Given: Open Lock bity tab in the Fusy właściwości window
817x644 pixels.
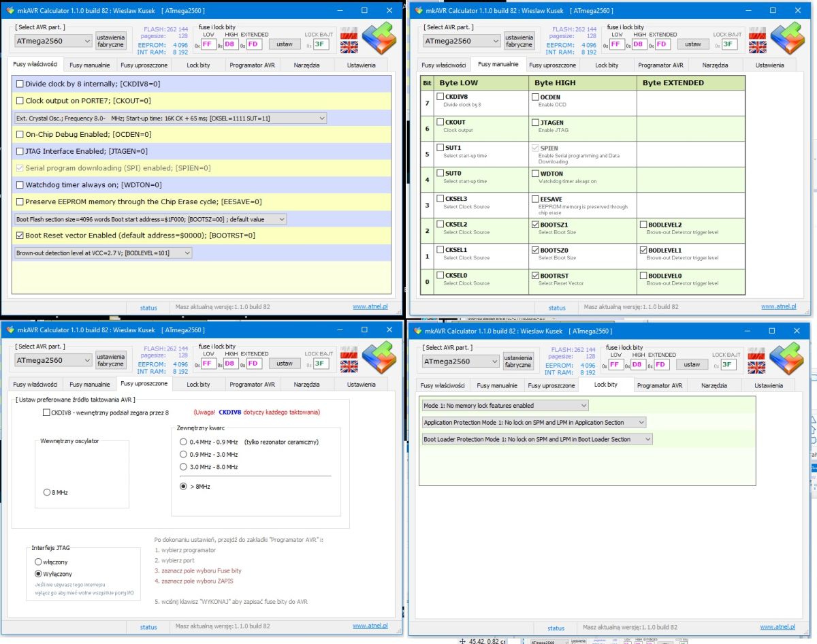Looking at the screenshot, I should point(198,65).
